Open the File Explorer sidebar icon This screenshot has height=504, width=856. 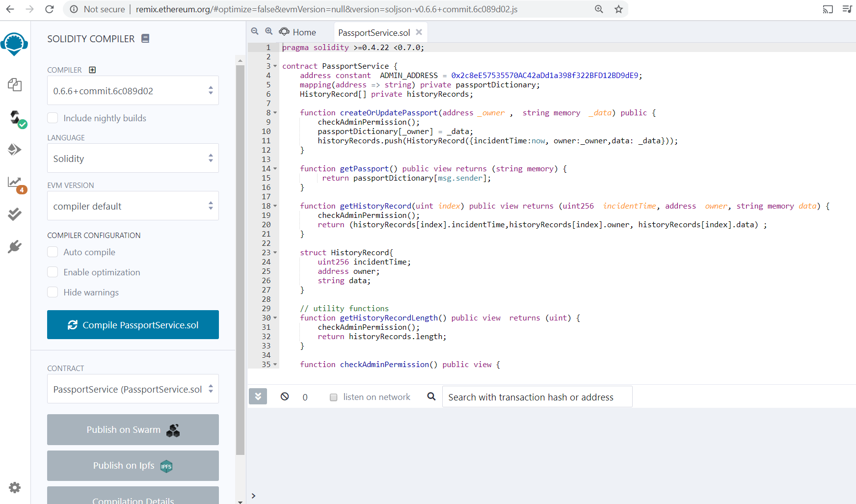click(15, 85)
